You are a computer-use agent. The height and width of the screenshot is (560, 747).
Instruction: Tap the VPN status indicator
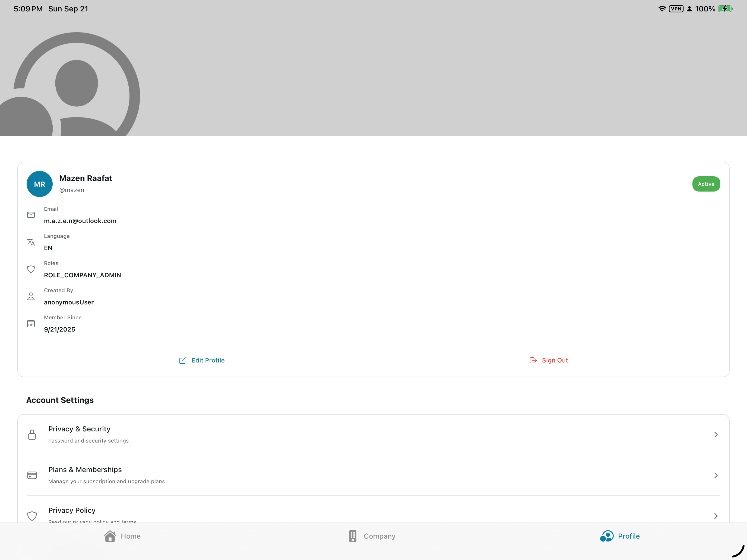tap(676, 9)
